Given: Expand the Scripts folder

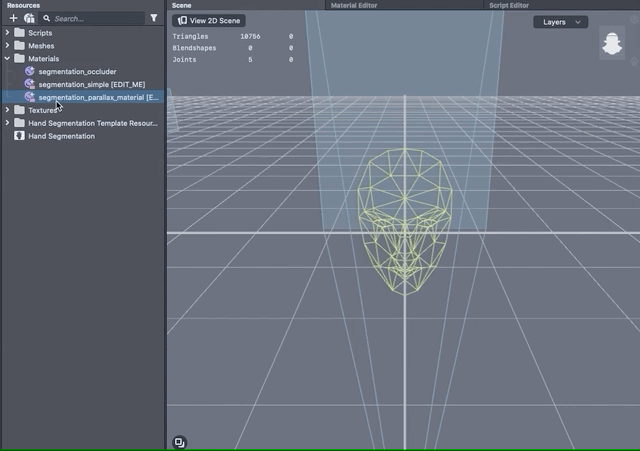Looking at the screenshot, I should click(8, 33).
